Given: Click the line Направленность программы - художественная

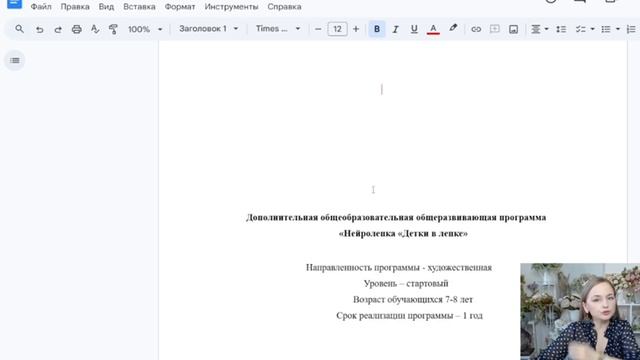Looking at the screenshot, I should (399, 268).
